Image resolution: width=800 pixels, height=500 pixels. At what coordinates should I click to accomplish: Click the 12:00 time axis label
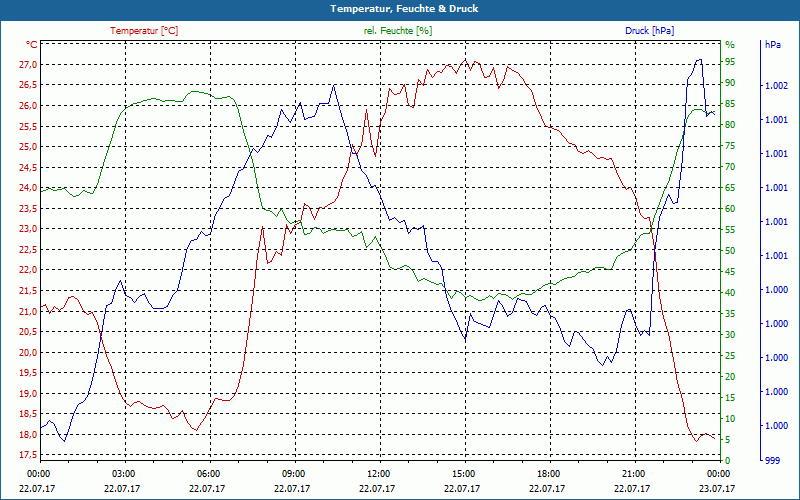click(x=378, y=474)
